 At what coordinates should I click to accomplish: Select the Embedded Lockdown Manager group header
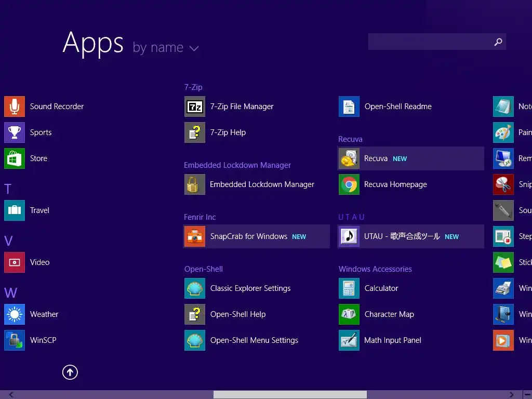point(237,165)
